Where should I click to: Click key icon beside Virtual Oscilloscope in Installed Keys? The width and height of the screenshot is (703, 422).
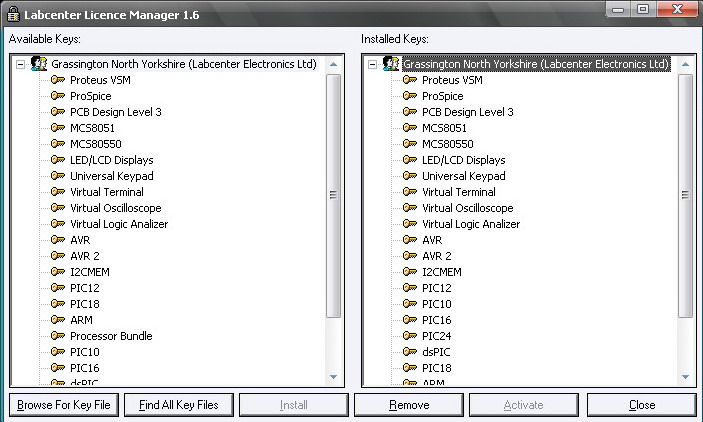pyautogui.click(x=410, y=208)
